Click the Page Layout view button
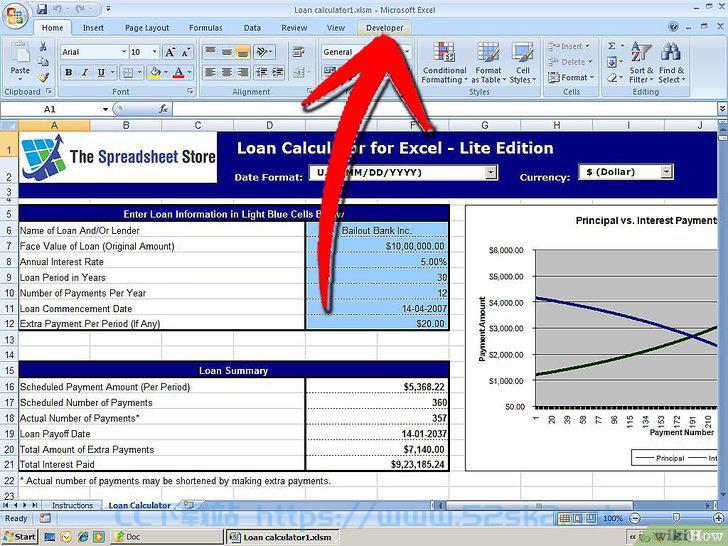The height and width of the screenshot is (546, 728). coord(578,518)
